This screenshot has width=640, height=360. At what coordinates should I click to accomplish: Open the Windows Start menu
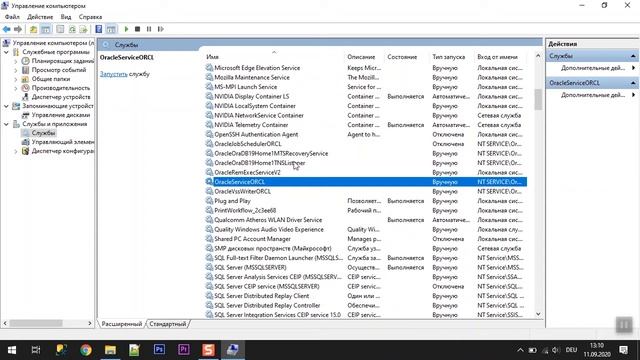tap(12, 350)
